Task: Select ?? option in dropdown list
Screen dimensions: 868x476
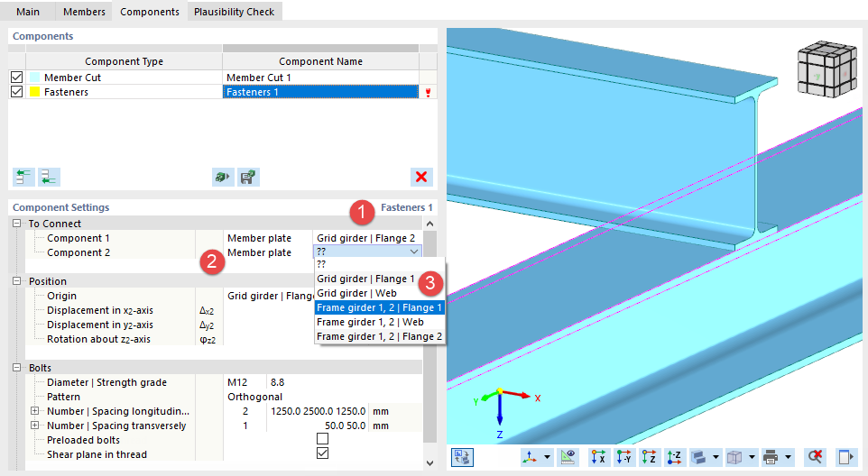Action: click(380, 264)
